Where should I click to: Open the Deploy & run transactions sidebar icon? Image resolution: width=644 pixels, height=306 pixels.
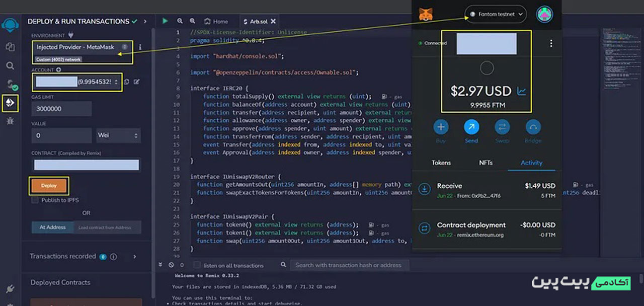pos(10,103)
